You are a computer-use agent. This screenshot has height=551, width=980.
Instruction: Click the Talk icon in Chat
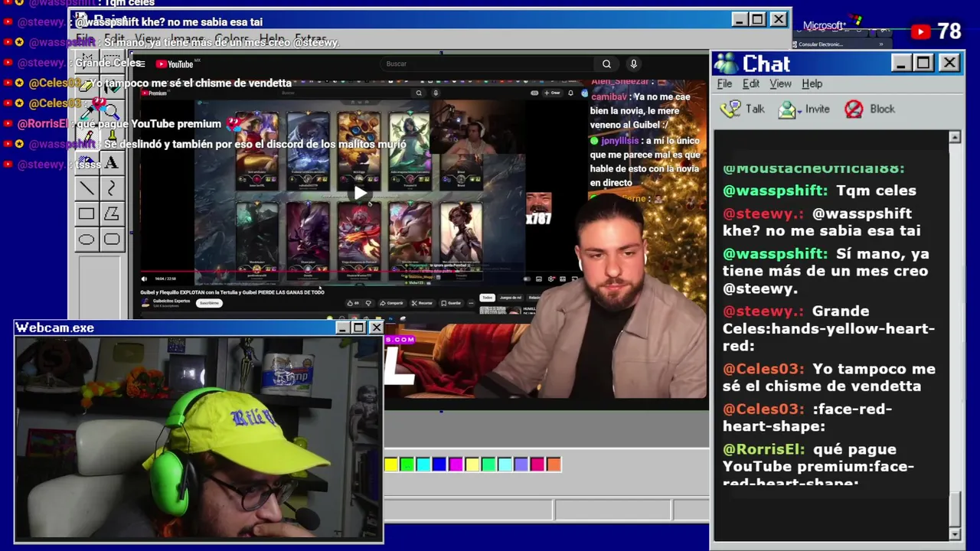730,109
